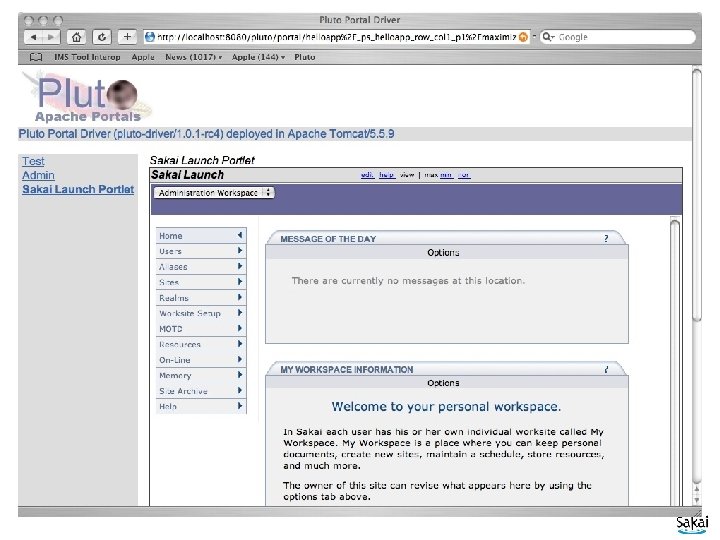Expand the Apple (144) bookmark folder
Viewport: 720px width, 540px height.
pyautogui.click(x=258, y=57)
